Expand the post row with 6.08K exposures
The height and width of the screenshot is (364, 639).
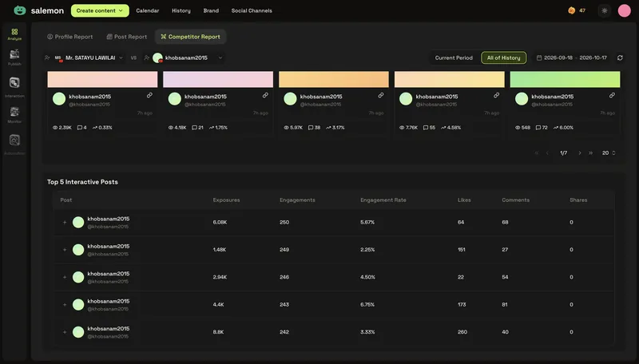pyautogui.click(x=65, y=222)
